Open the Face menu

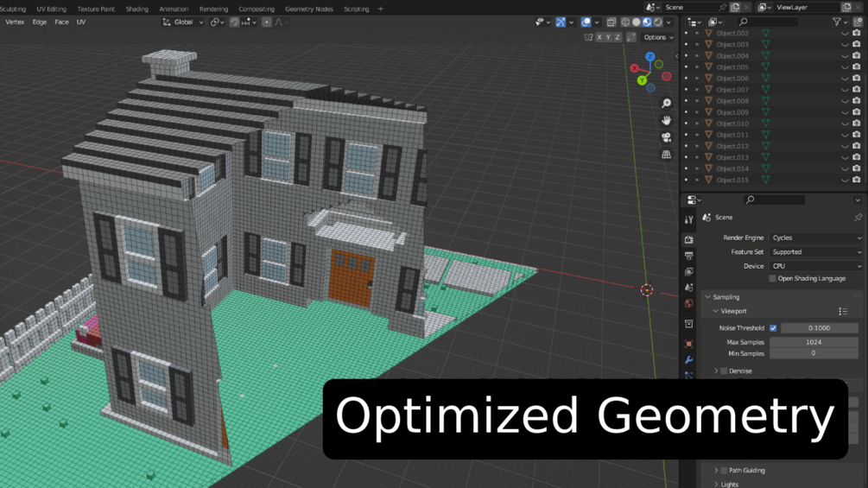pos(61,22)
